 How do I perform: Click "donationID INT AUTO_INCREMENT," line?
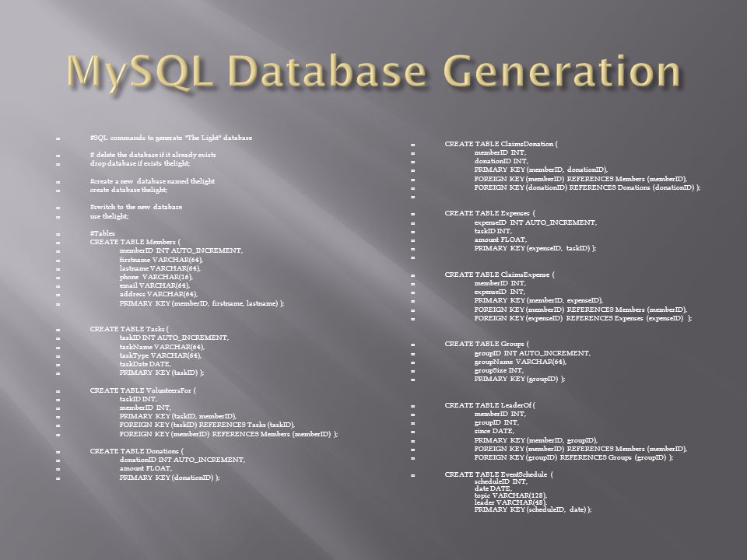point(182,460)
